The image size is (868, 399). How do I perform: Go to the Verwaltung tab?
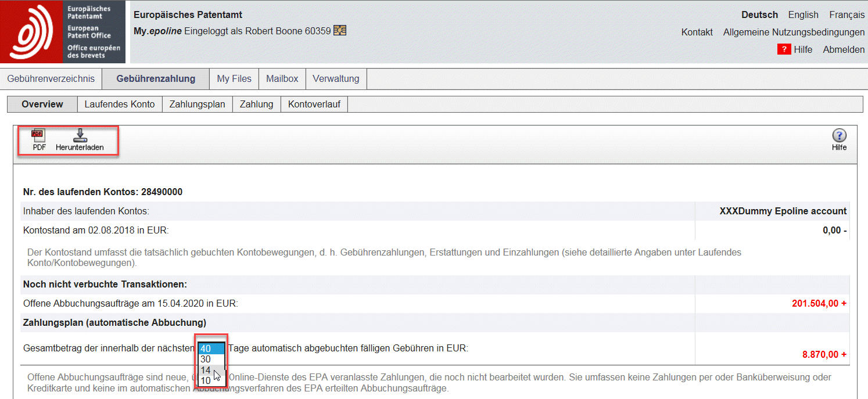tap(336, 79)
